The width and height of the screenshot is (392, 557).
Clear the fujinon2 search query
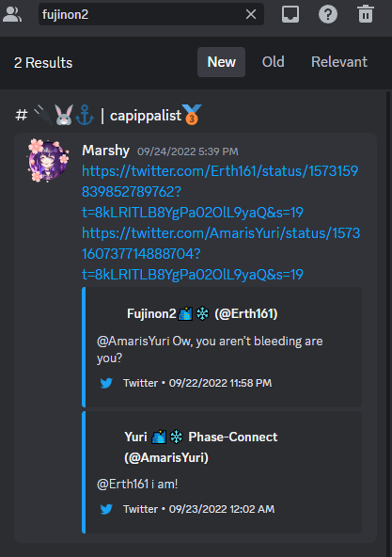[x=251, y=14]
